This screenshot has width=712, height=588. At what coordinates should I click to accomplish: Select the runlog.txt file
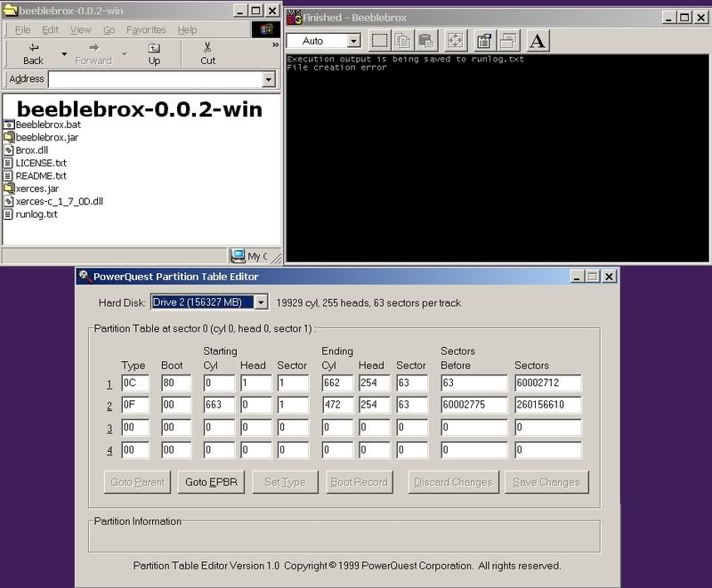36,214
